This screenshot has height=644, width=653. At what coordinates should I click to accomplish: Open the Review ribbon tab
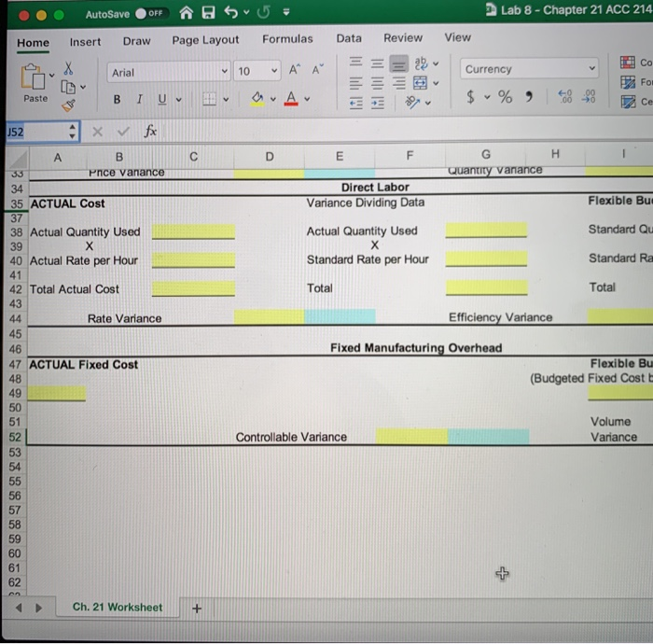(403, 38)
